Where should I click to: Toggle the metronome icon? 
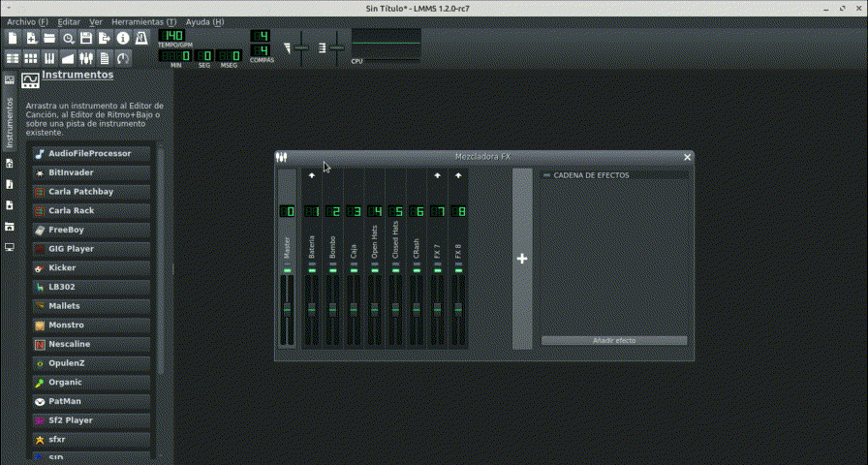[x=141, y=38]
